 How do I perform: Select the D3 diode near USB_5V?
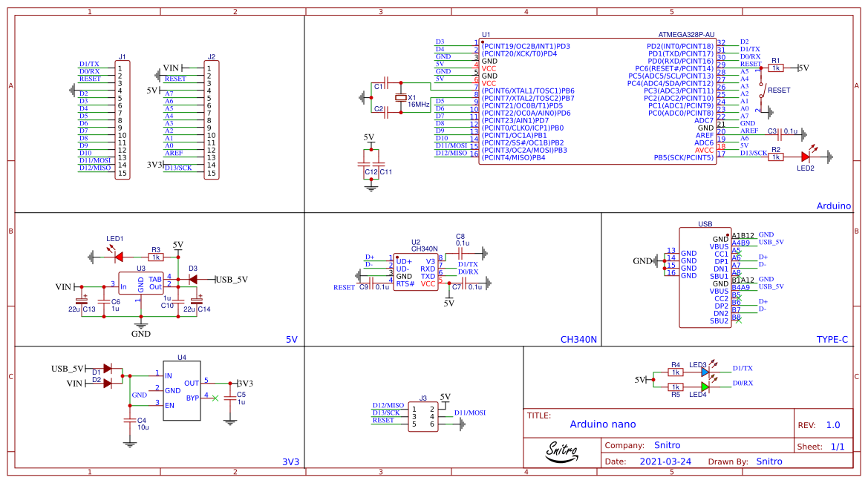pyautogui.click(x=192, y=280)
